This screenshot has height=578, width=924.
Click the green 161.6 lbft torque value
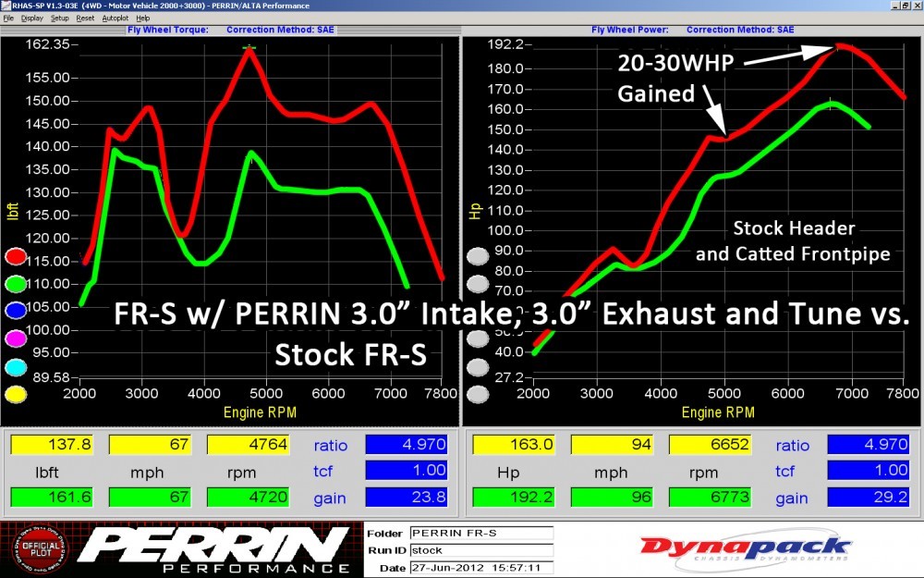(x=52, y=497)
